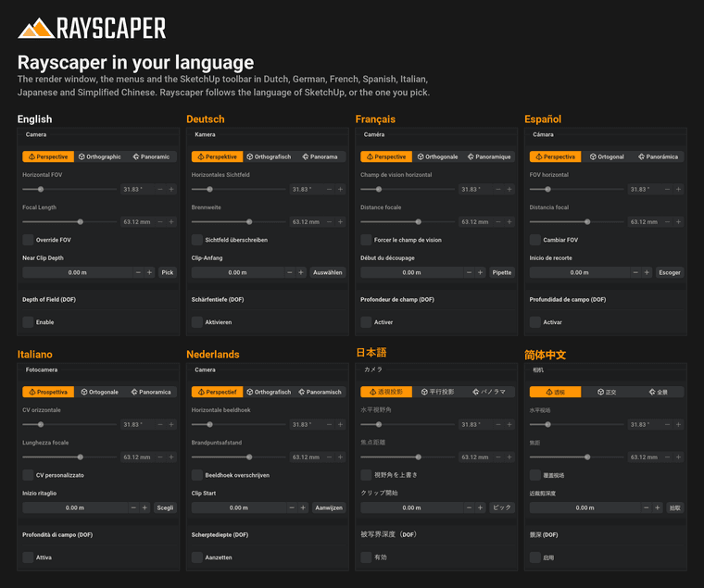Pick Panoramique mode in Français panel

pyautogui.click(x=489, y=156)
